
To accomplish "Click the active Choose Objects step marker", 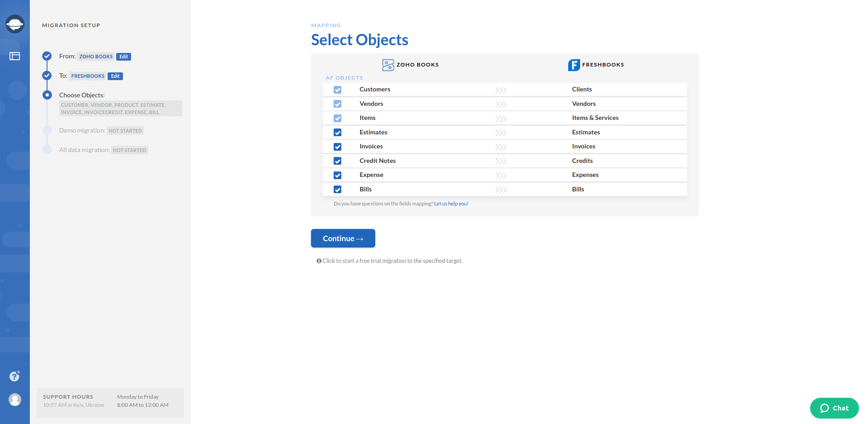I will (47, 95).
